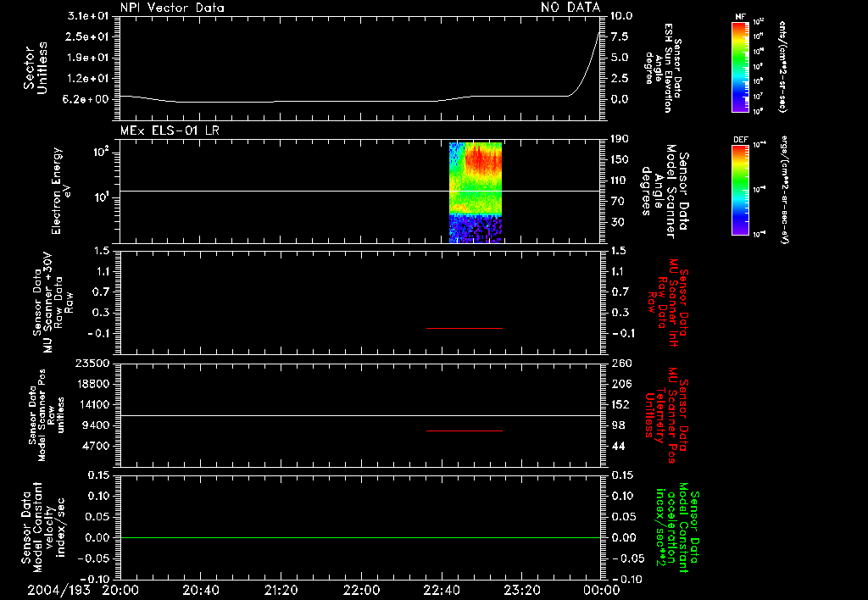The height and width of the screenshot is (600, 868).
Task: Click the '22:00' time tick label
Action: pyautogui.click(x=361, y=590)
